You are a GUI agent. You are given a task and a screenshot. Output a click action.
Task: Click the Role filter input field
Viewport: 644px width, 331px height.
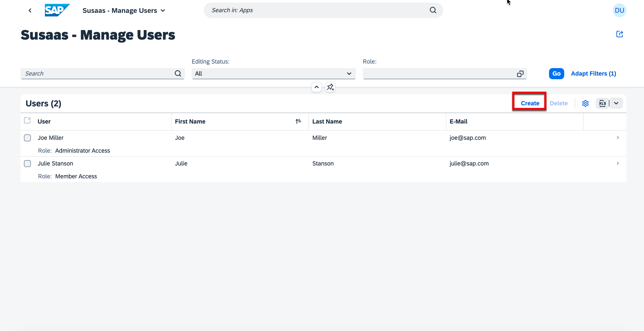[445, 74]
